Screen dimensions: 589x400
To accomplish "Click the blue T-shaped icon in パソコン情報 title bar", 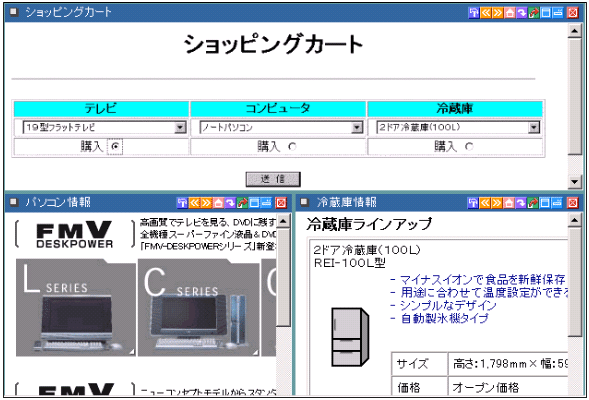I will coord(182,203).
